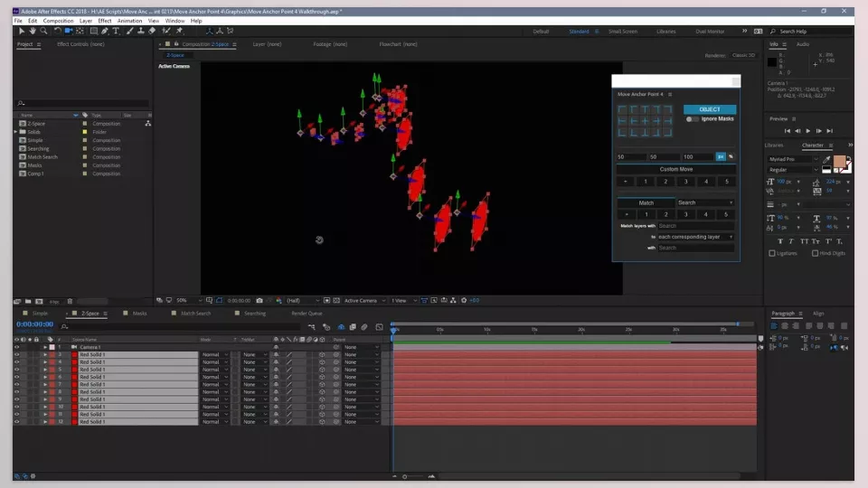Open the Composition menu
This screenshot has height=488, width=868.
58,21
